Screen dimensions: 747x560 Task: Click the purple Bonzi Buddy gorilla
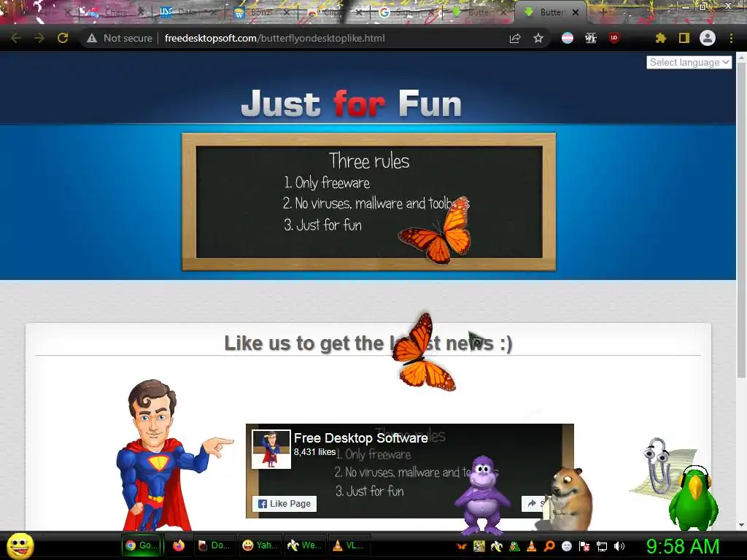tap(481, 495)
